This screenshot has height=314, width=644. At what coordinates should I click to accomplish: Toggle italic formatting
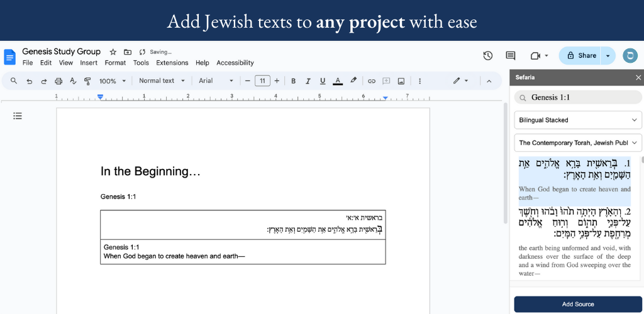click(308, 81)
